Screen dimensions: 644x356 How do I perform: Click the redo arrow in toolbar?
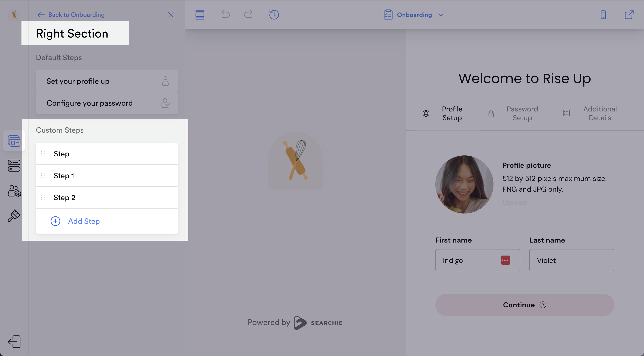click(248, 15)
